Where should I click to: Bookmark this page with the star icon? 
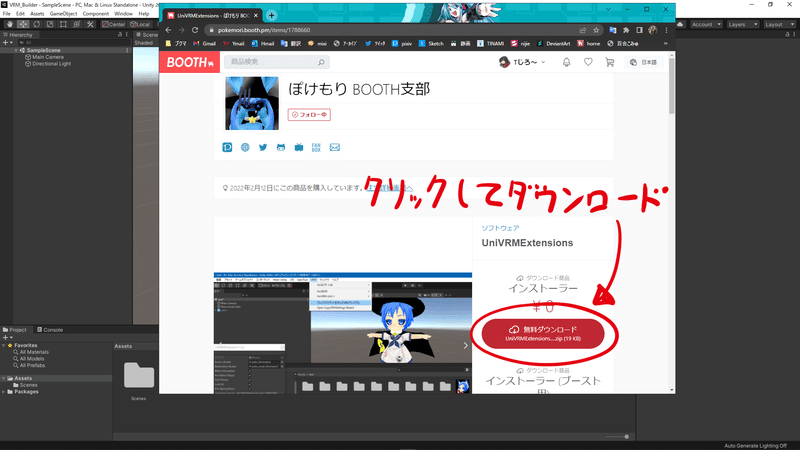tap(596, 30)
